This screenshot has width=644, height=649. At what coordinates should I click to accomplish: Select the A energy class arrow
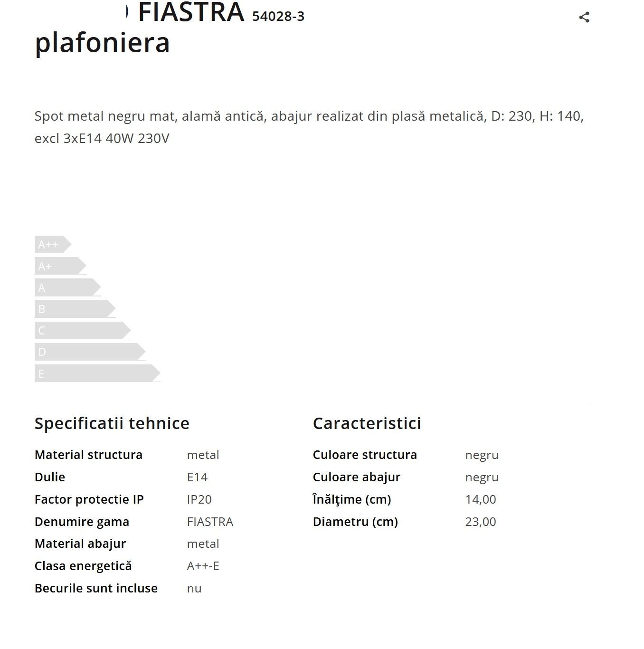coord(67,287)
